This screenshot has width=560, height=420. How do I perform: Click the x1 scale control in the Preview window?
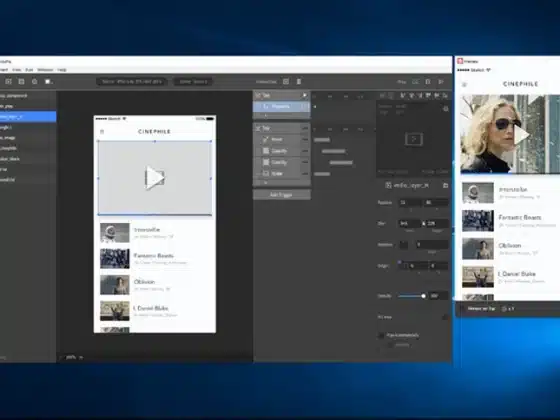508,309
